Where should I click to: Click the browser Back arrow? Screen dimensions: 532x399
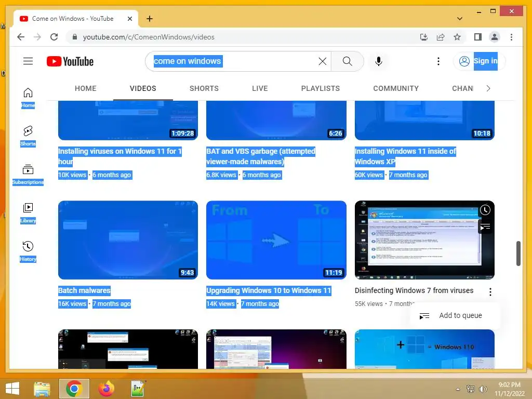click(21, 37)
